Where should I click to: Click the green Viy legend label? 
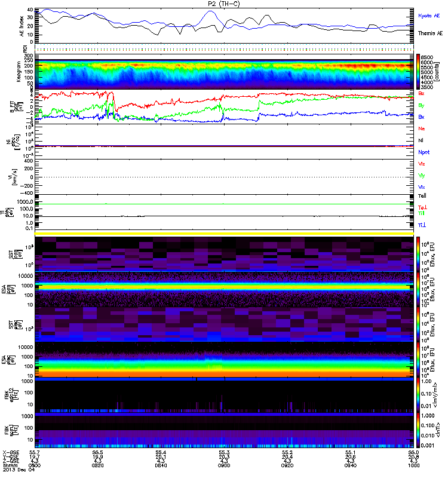[421, 176]
